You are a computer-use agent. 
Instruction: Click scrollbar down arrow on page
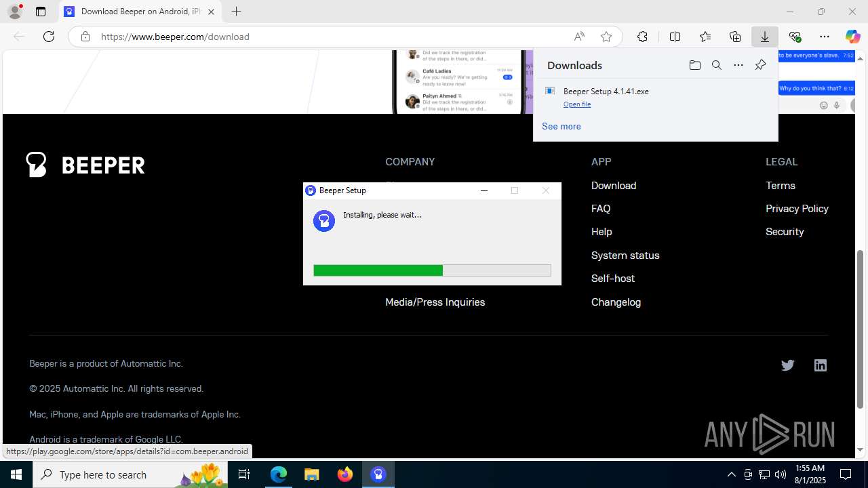(x=861, y=449)
